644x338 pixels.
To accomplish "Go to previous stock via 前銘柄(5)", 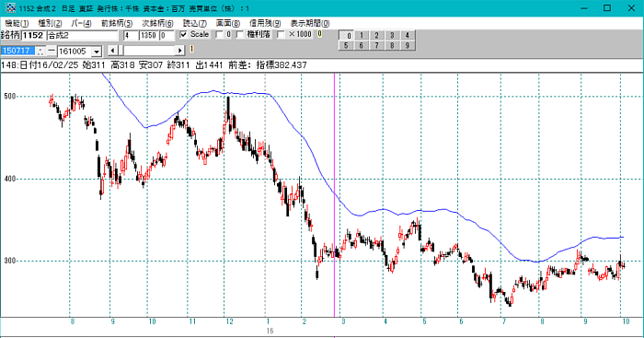I will pyautogui.click(x=117, y=23).
